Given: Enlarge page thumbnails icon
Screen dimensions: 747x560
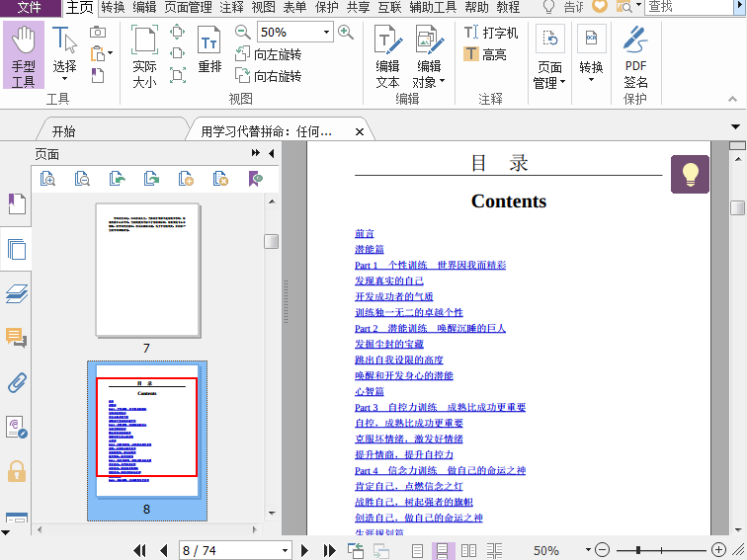Looking at the screenshot, I should point(47,179).
